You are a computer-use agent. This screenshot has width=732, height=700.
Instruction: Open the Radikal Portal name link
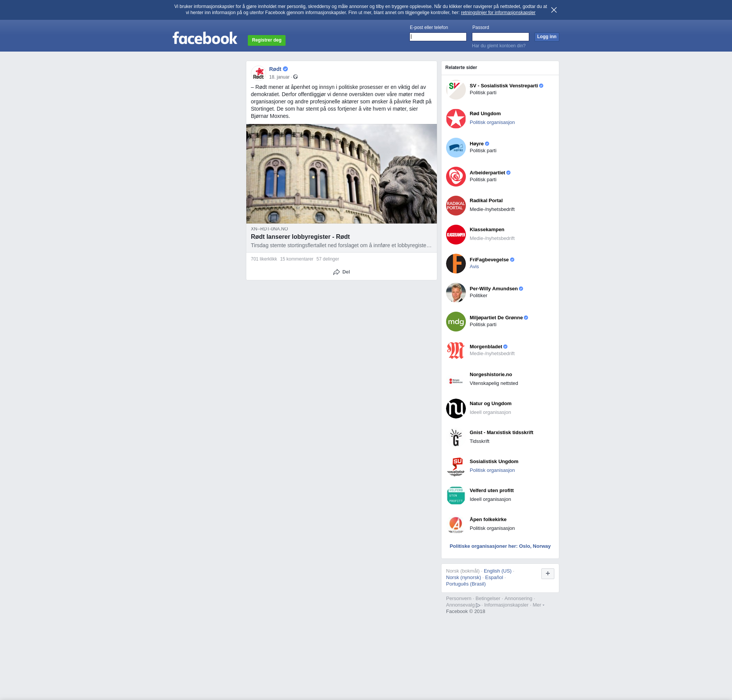point(486,201)
